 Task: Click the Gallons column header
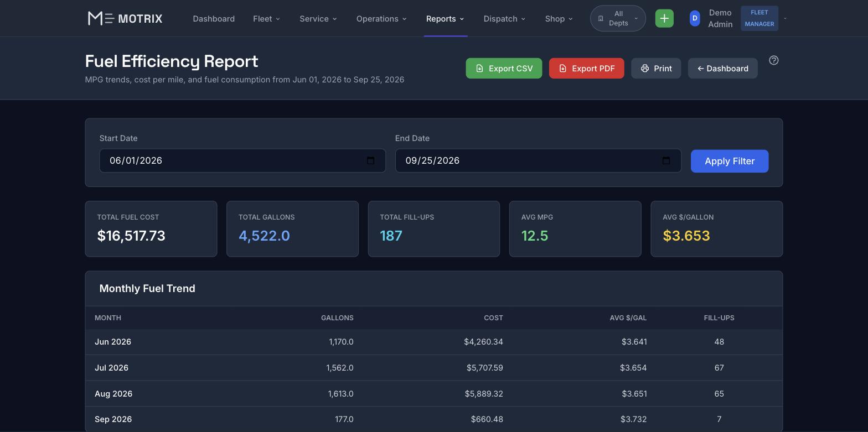[x=337, y=318]
